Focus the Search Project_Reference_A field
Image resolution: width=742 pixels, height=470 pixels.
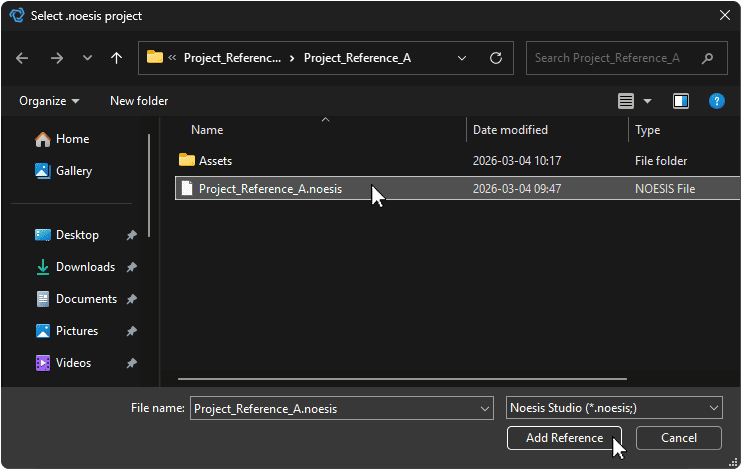(x=627, y=58)
